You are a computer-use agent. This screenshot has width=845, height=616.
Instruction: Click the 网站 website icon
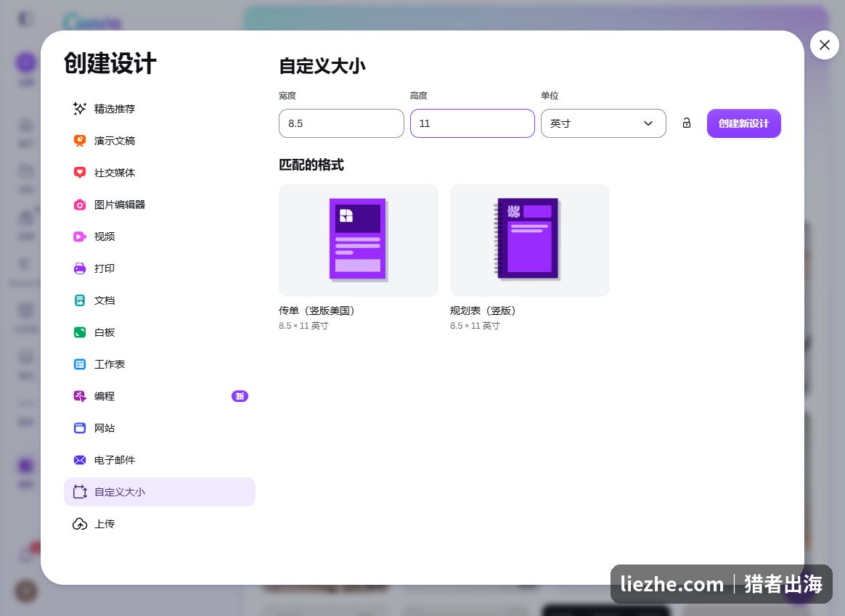click(x=80, y=428)
